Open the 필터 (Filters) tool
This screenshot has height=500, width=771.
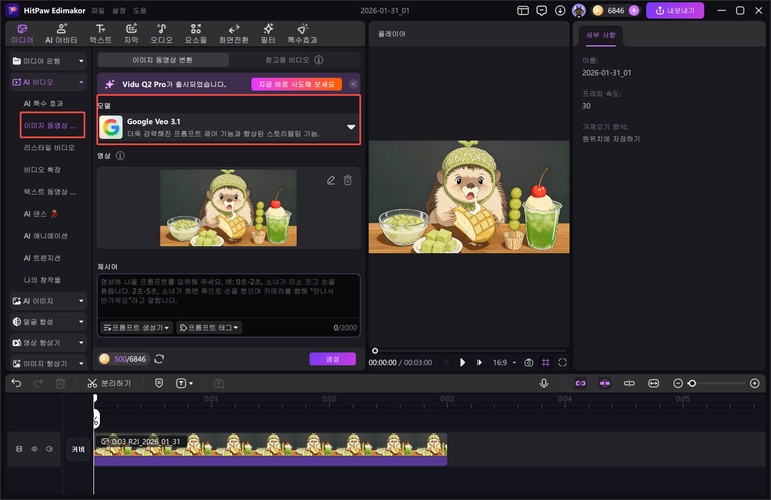268,33
